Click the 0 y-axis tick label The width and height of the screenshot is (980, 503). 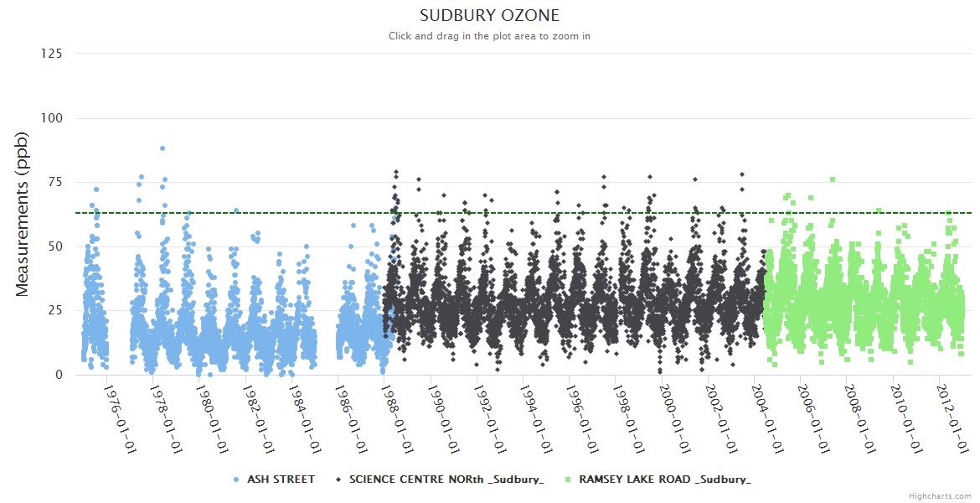coord(59,375)
